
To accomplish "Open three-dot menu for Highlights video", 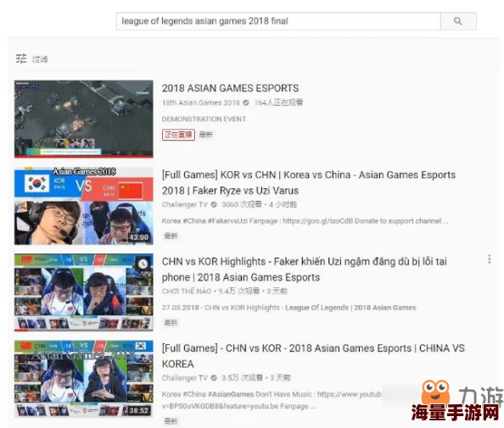I will point(490,259).
